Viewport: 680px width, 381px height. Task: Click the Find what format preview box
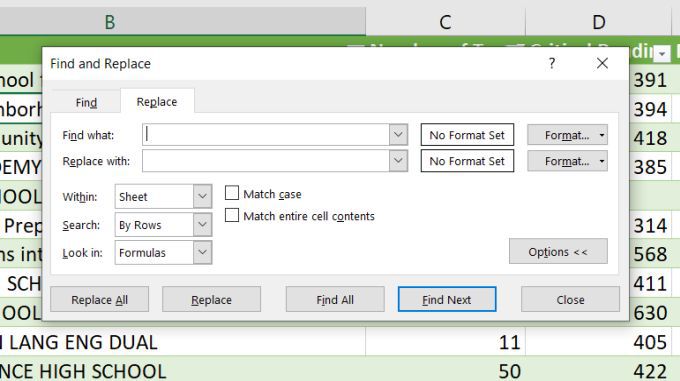click(467, 135)
